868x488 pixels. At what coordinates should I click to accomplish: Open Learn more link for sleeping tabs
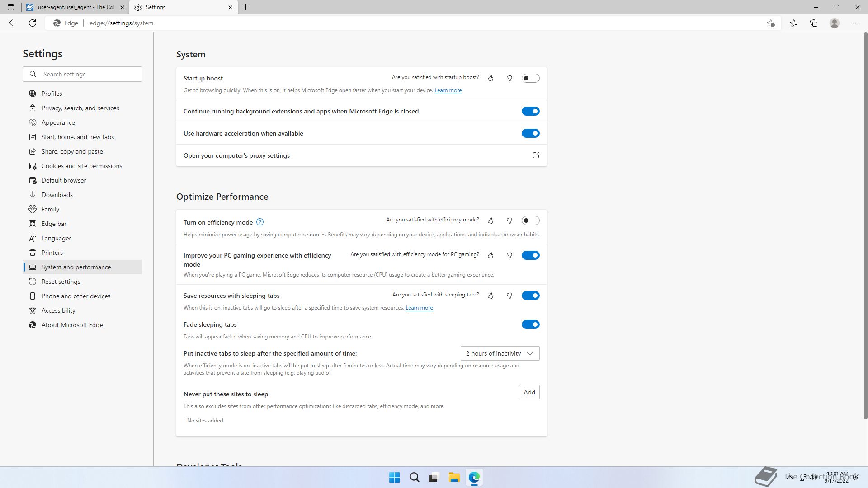coord(419,308)
